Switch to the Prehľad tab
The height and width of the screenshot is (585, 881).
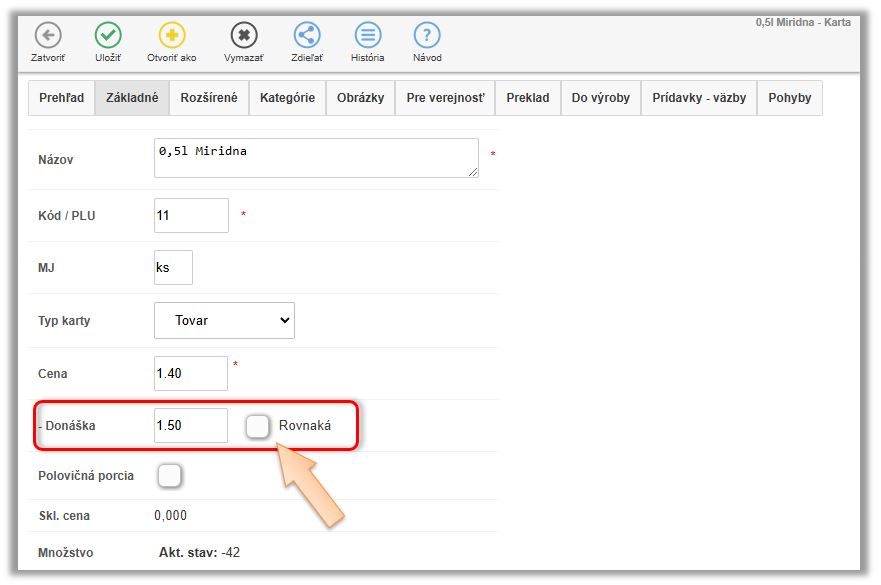point(61,98)
